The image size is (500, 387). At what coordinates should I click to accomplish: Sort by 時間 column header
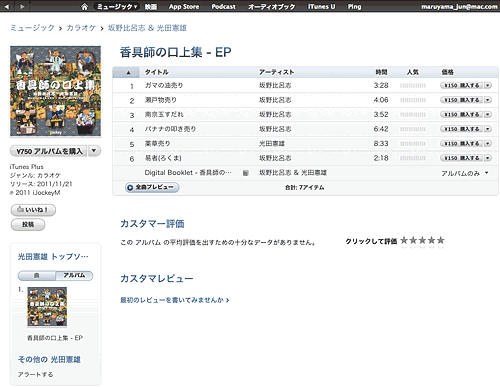pyautogui.click(x=381, y=72)
